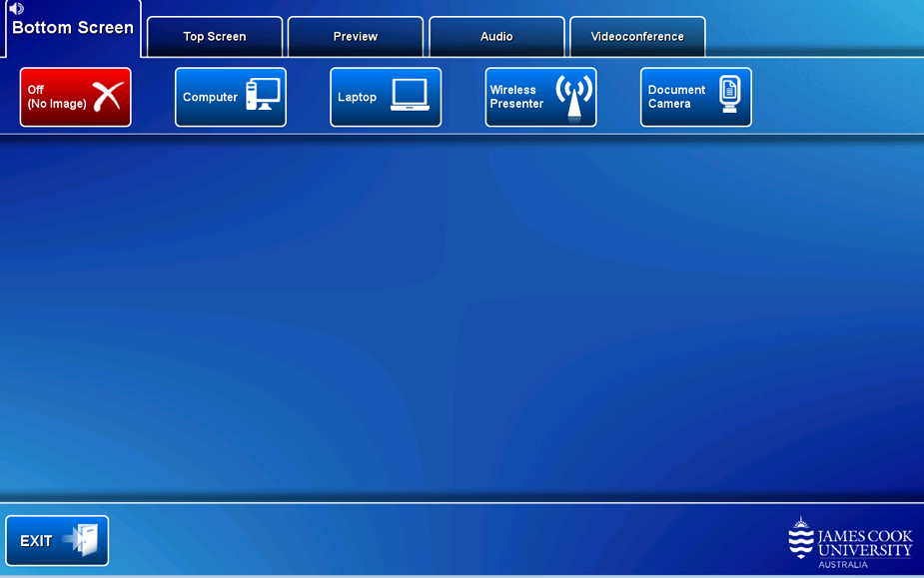Go to the Audio tab

(x=496, y=37)
